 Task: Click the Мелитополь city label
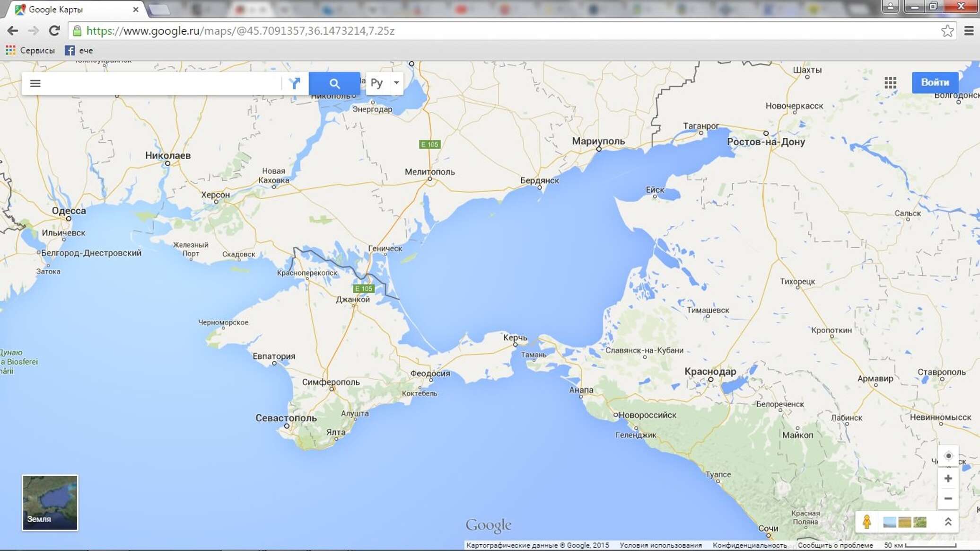(x=430, y=172)
